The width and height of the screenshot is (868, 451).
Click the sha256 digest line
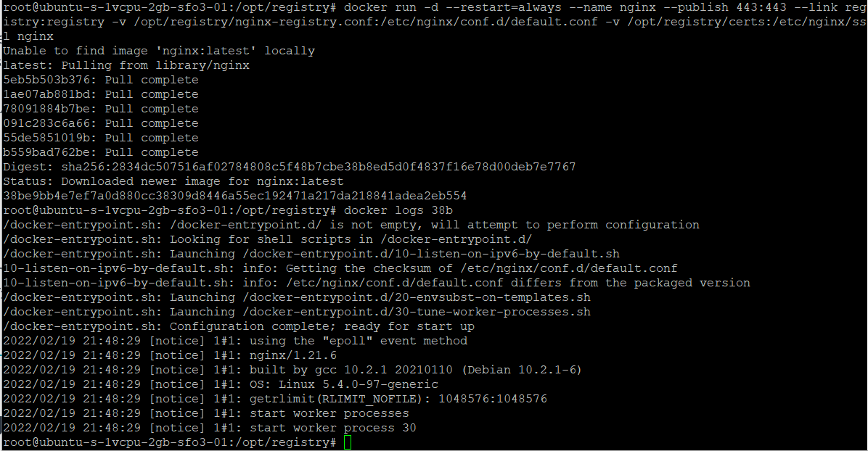click(x=289, y=167)
